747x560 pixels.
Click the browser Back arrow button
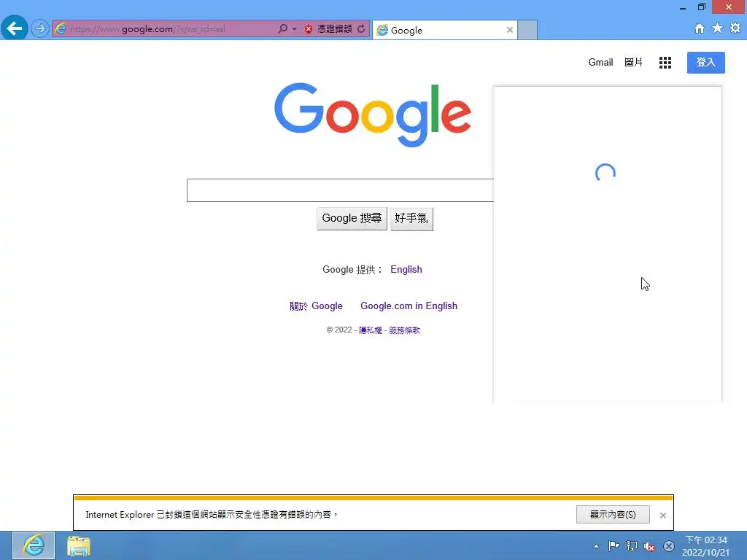[15, 28]
